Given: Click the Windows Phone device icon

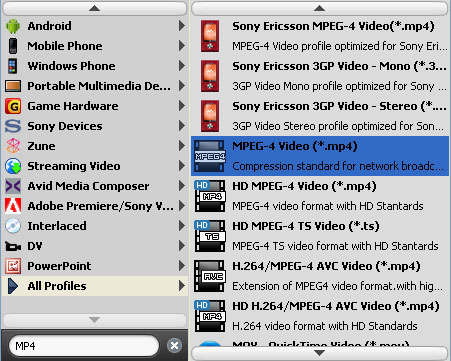Looking at the screenshot, I should [x=13, y=66].
